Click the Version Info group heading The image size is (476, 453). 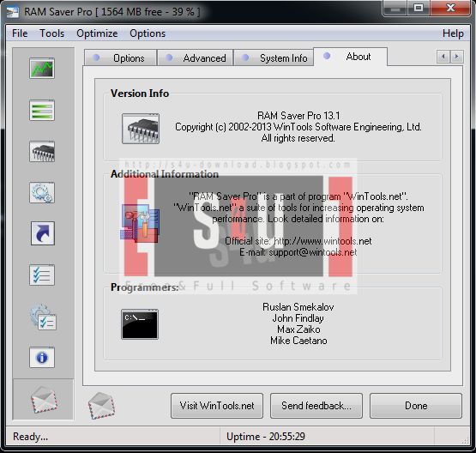tap(140, 94)
